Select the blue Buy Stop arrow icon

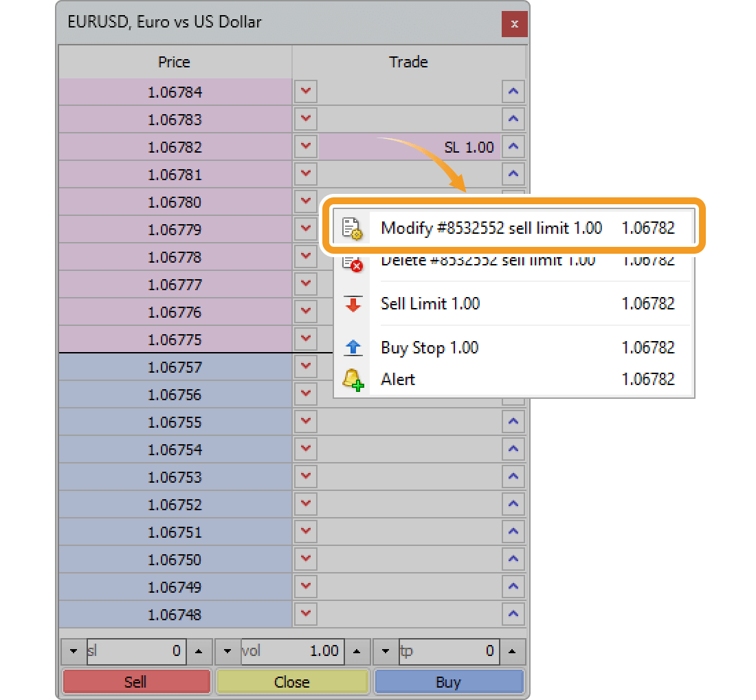(x=353, y=347)
